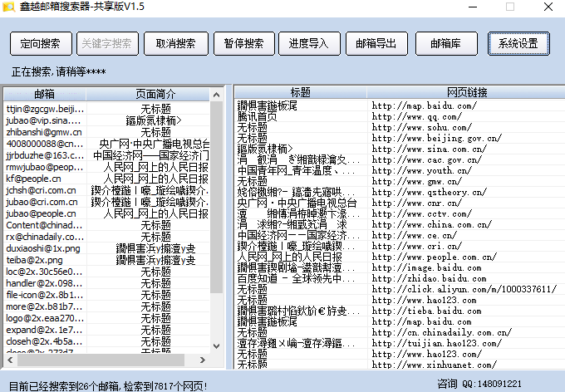Click the 中国经济网——国家经济门 description cell
The height and width of the screenshot is (392, 565).
[148, 155]
